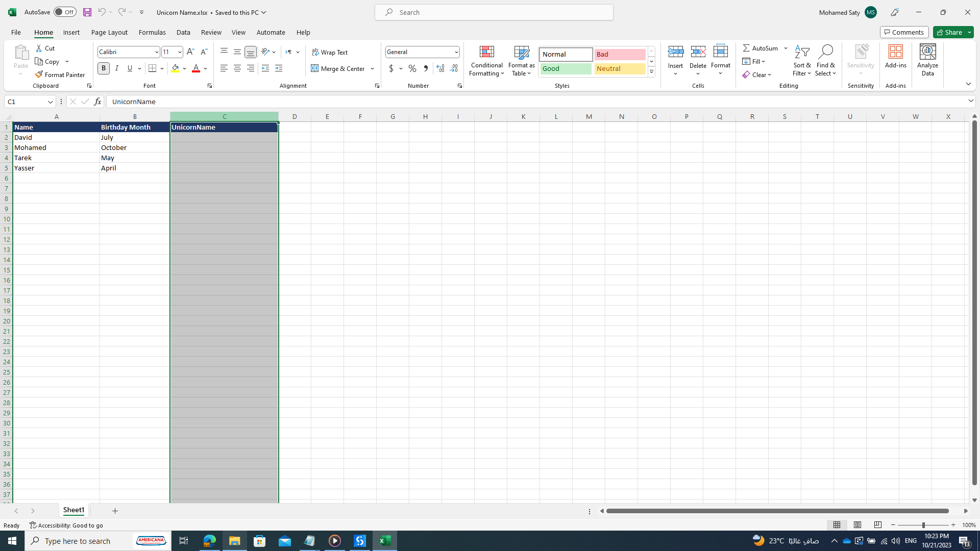The height and width of the screenshot is (551, 980).
Task: Expand the Calibri font name dropdown
Action: [157, 52]
